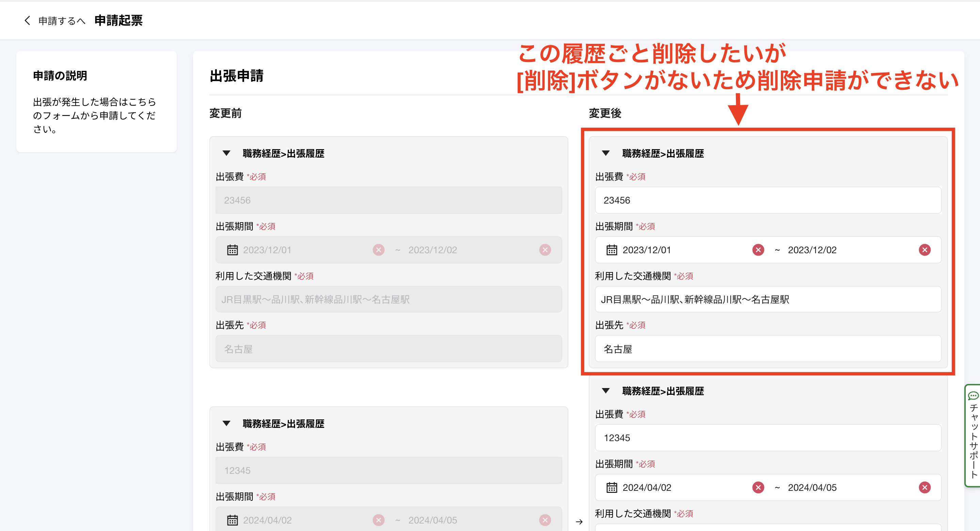Open calendar icon for 2023/12/01 in 変更後
The height and width of the screenshot is (531, 980).
[x=611, y=250]
